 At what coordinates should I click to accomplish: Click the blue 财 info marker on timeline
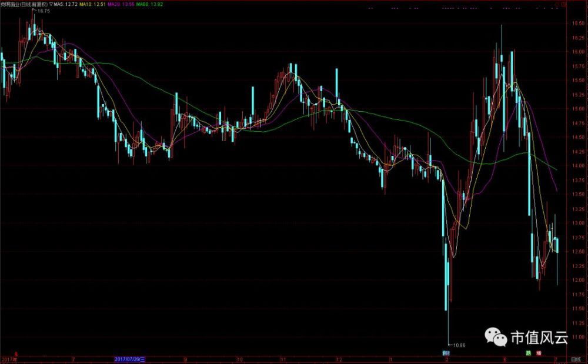coord(446,353)
